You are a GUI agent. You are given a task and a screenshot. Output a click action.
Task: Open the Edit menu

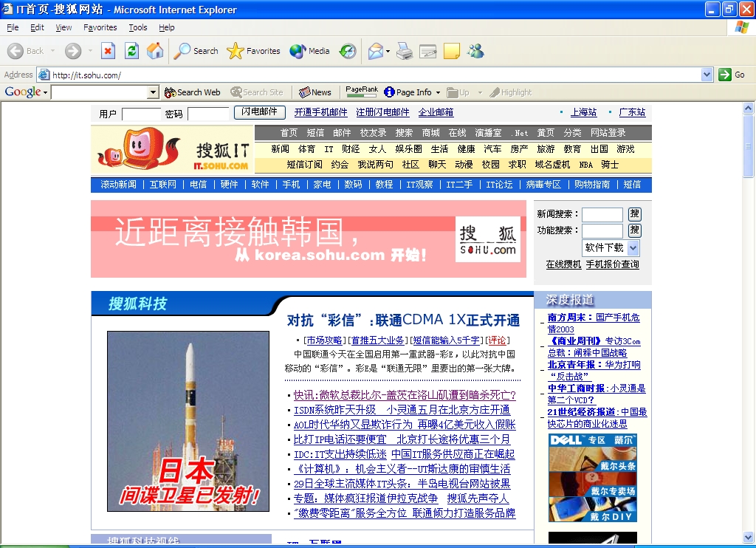pyautogui.click(x=37, y=27)
